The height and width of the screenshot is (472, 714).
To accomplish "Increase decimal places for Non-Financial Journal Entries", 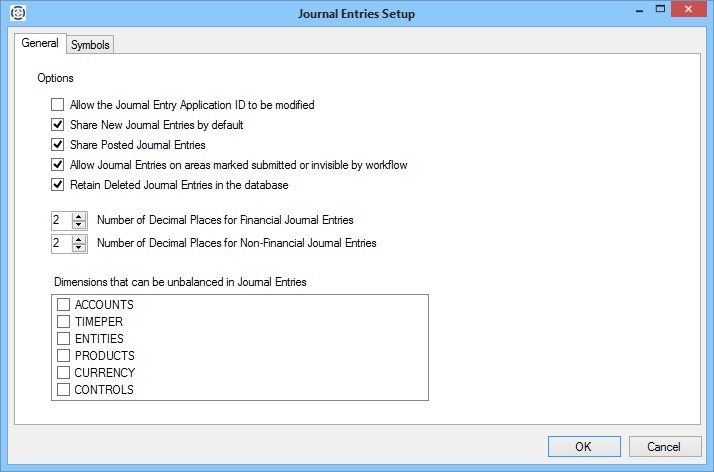I will click(80, 238).
